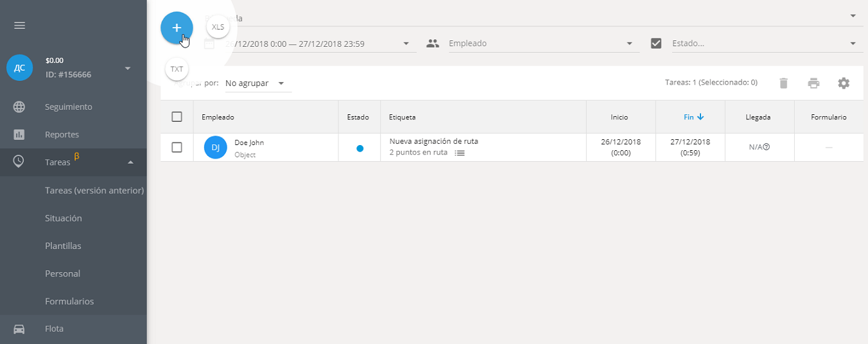Viewport: 868px width, 344px height.
Task: Import tasks with the TXT button
Action: click(177, 69)
